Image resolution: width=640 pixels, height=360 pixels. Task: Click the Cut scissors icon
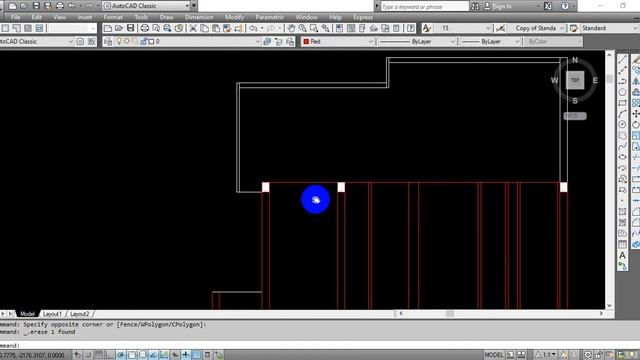coord(193,28)
